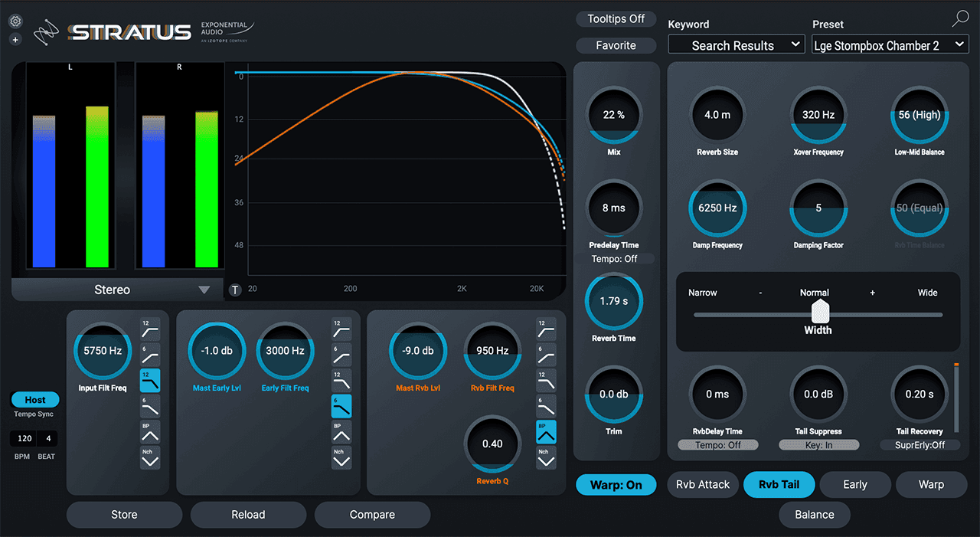Select Early filter 12 dB high-pass shape
The height and width of the screenshot is (537, 980).
[x=341, y=330]
